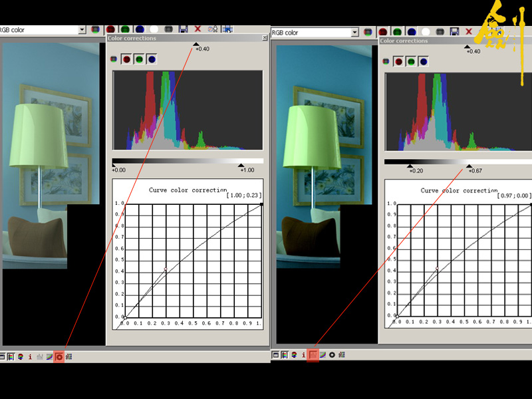This screenshot has height=399, width=532.
Task: Toggle blue channel in left Color corrections panel
Action: click(152, 59)
